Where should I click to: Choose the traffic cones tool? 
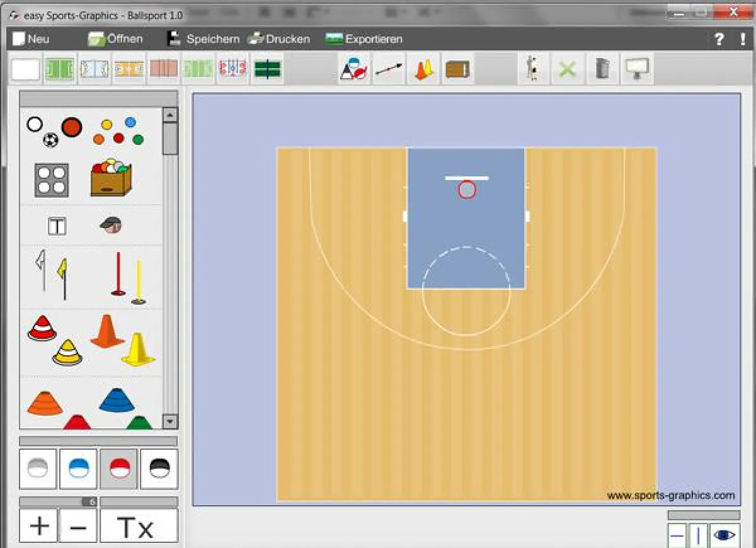coord(423,69)
